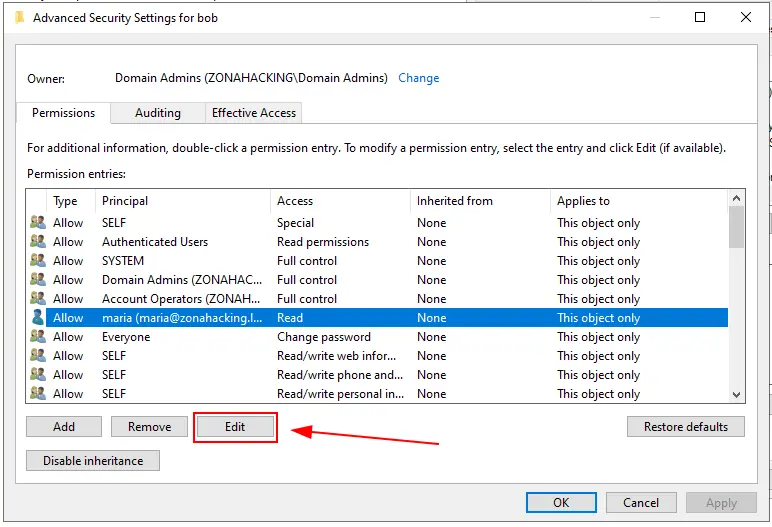Click the principal icon for the SYSTEM entry
Image resolution: width=772 pixels, height=527 pixels.
pyautogui.click(x=38, y=261)
